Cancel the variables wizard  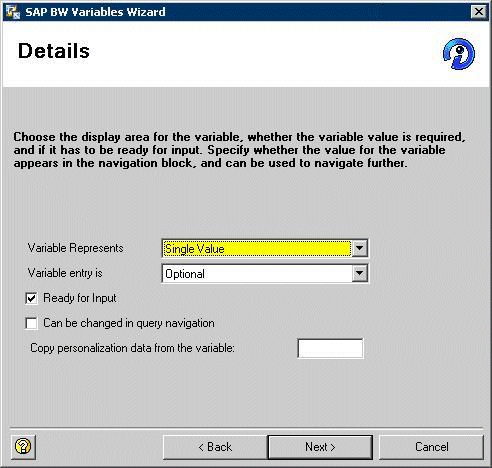click(431, 447)
